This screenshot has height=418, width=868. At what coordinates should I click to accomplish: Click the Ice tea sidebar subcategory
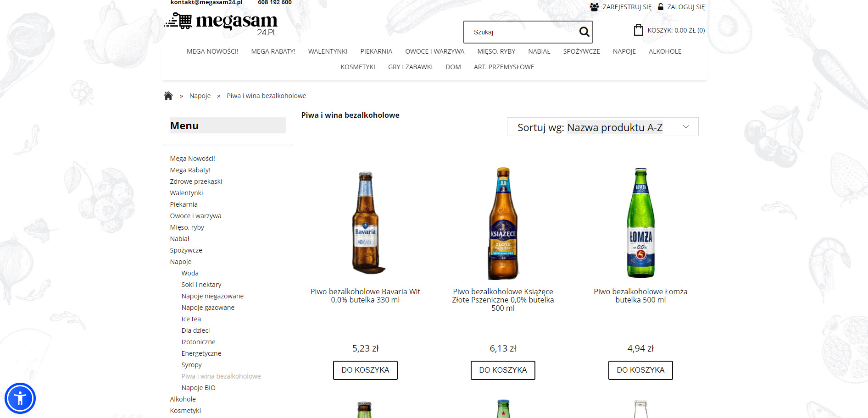(191, 319)
